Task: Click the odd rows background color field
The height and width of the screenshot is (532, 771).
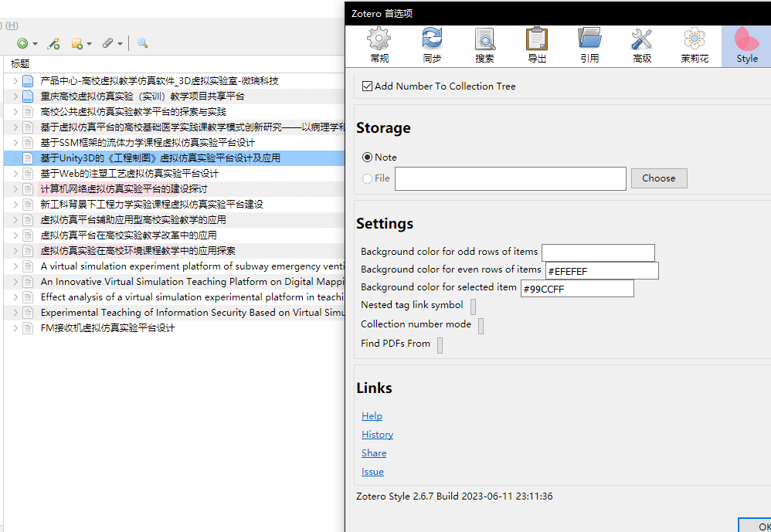Action: coord(598,253)
